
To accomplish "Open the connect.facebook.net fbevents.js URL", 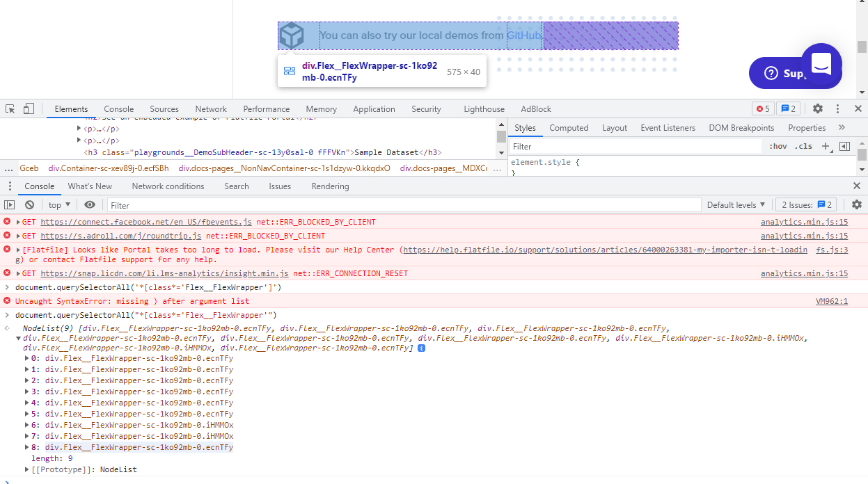I will [146, 223].
